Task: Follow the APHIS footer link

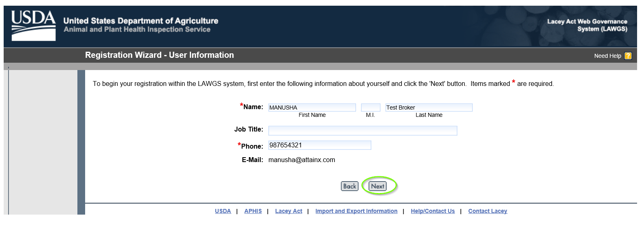Action: click(x=253, y=211)
